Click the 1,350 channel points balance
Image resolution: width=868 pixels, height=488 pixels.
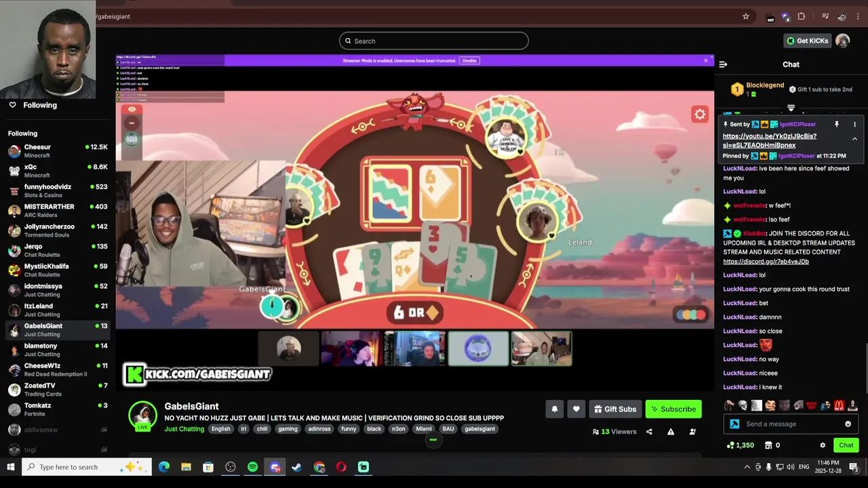740,445
